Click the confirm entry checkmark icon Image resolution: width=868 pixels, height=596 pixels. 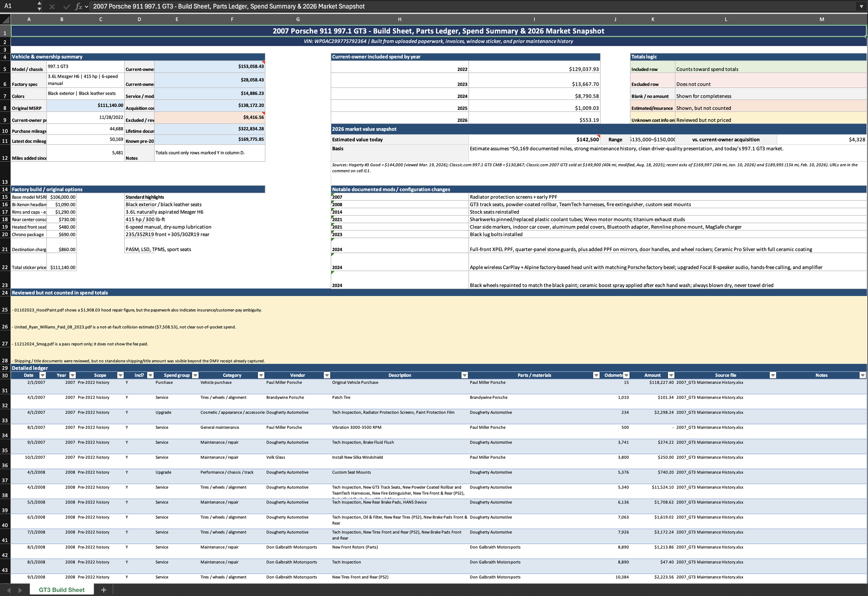[66, 6]
